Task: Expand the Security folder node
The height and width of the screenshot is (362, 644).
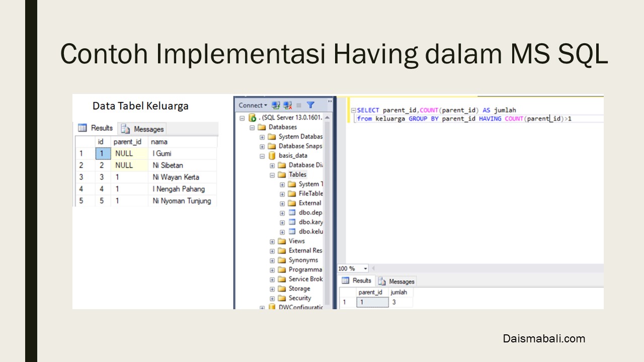Action: [x=272, y=299]
